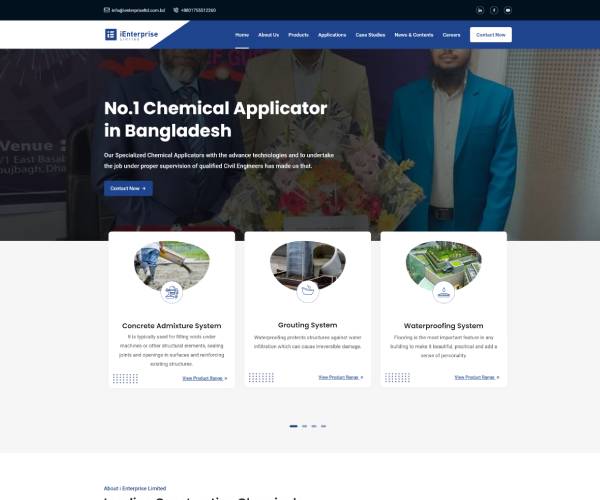Go to the second carousel slide dot
This screenshot has height=500, width=600.
click(x=305, y=426)
